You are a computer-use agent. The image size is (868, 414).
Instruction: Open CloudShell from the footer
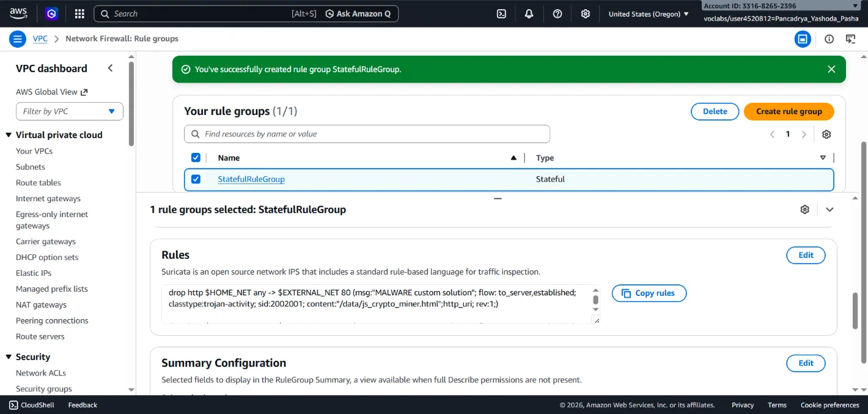pos(32,405)
